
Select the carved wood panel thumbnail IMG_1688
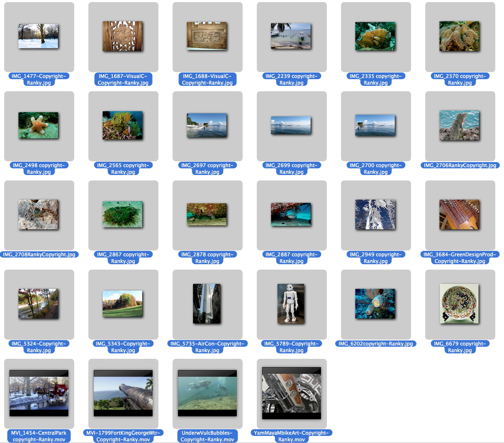click(x=207, y=36)
